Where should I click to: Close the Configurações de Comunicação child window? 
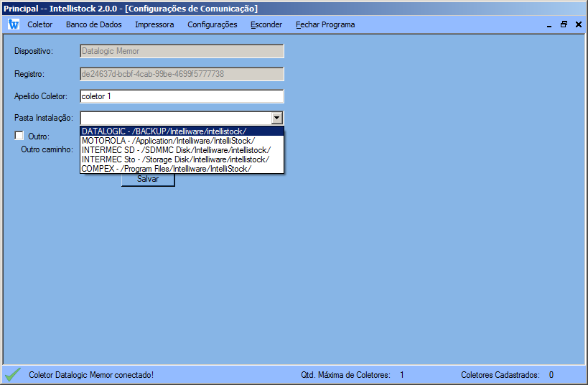pos(579,24)
